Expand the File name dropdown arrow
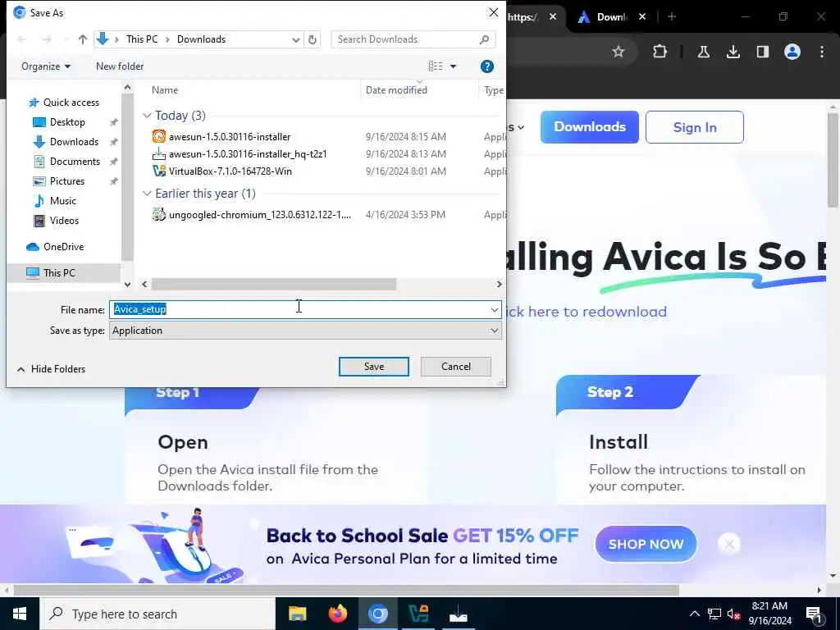Image resolution: width=840 pixels, height=630 pixels. coord(494,309)
